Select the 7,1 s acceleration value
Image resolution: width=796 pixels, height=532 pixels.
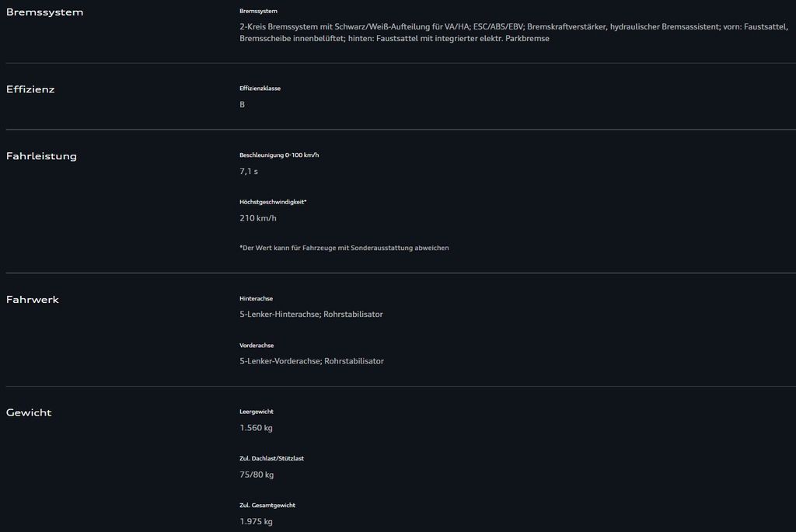249,172
